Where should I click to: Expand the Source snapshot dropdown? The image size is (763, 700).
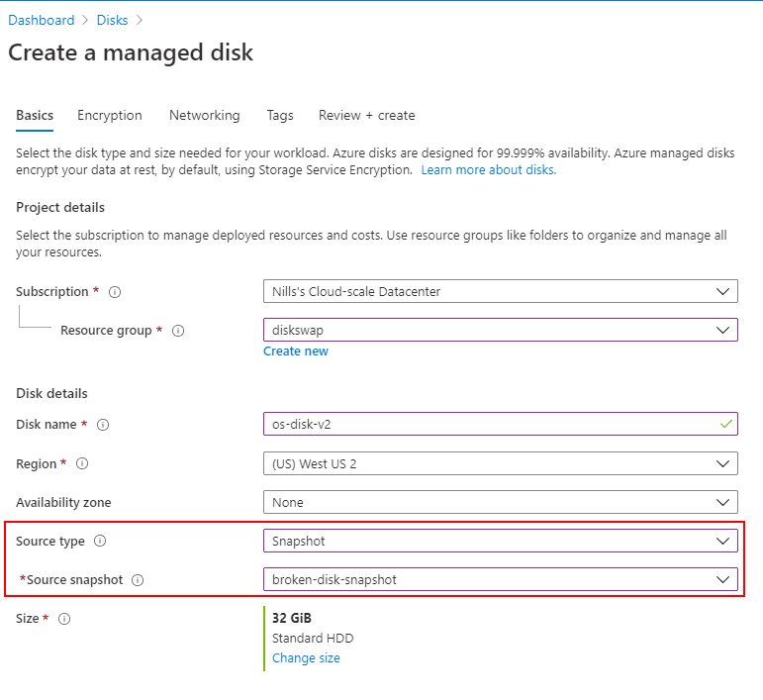(500, 579)
